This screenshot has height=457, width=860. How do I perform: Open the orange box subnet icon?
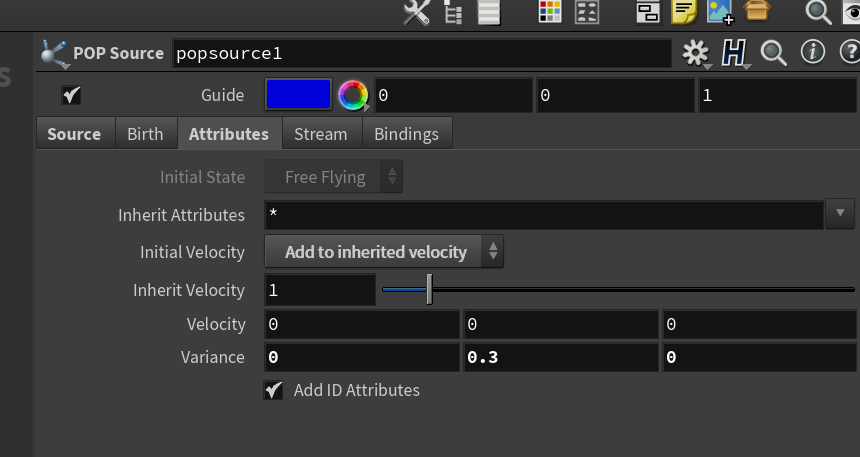757,11
